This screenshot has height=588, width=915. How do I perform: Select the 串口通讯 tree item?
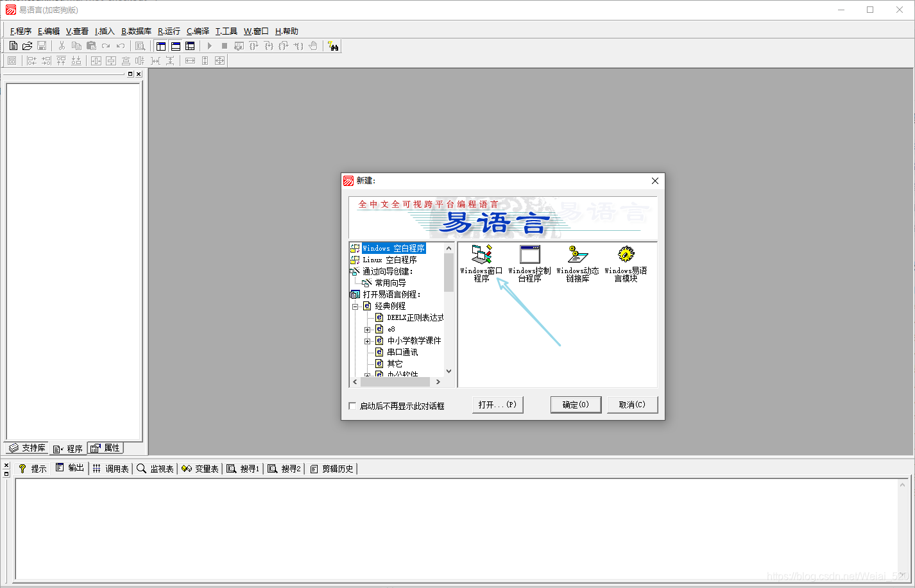(402, 352)
